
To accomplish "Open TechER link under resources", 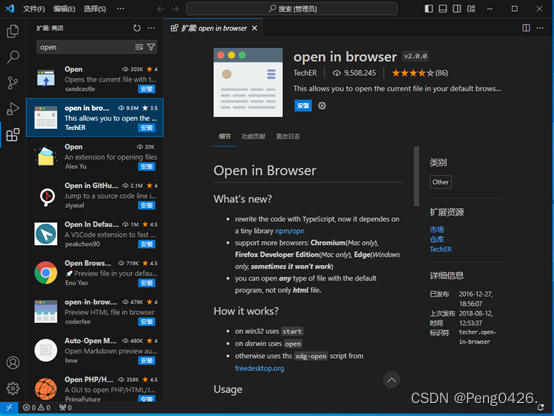I will point(441,249).
